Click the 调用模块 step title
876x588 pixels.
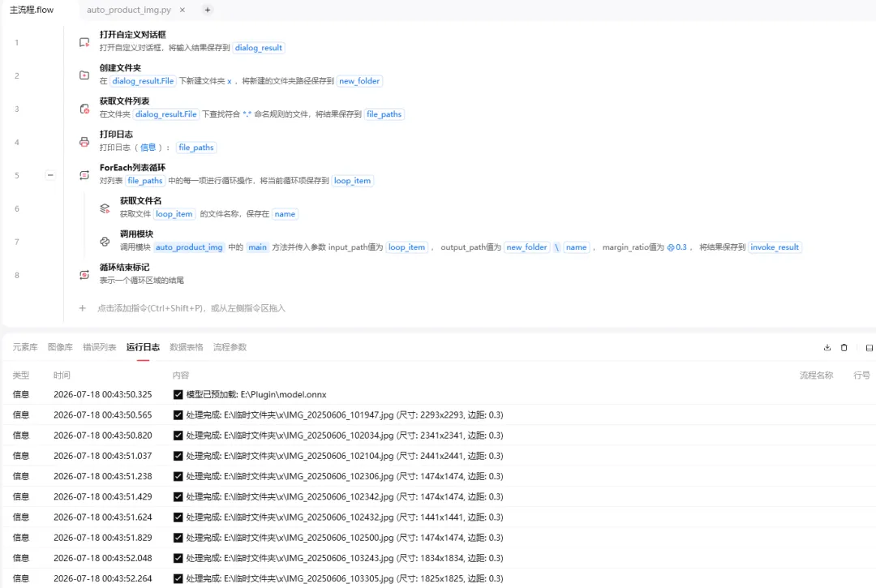(136, 234)
